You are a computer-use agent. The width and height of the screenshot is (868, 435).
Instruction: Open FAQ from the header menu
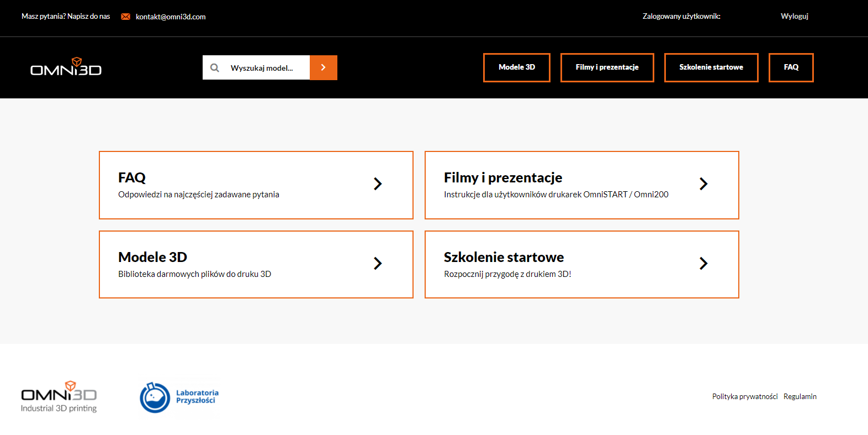click(x=791, y=67)
